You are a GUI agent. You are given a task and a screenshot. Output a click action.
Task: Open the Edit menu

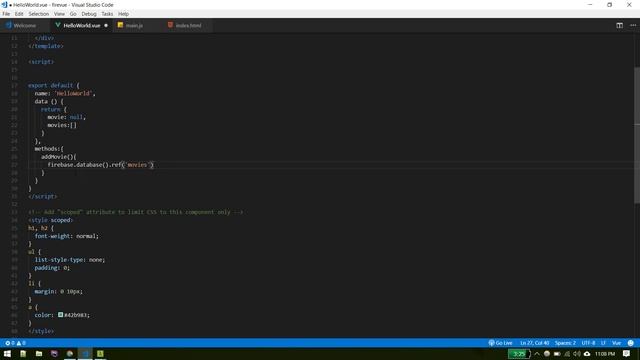click(19, 14)
